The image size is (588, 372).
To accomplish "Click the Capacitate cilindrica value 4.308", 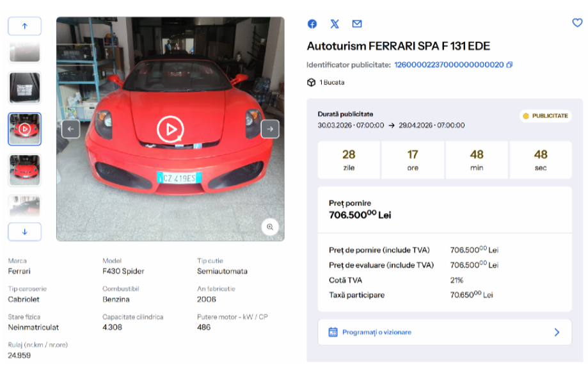I will (x=112, y=327).
